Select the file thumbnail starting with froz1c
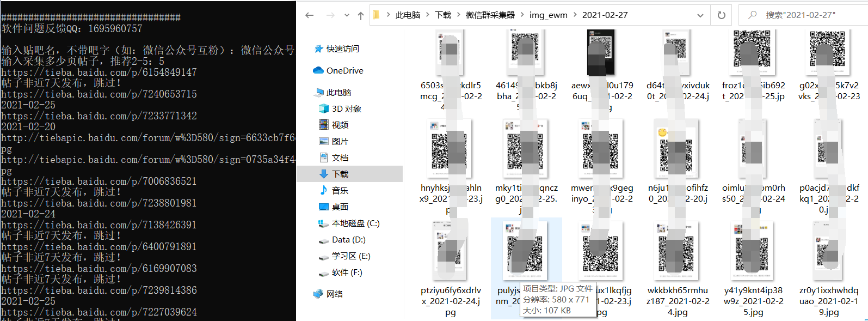The height and width of the screenshot is (321, 868). [753, 53]
